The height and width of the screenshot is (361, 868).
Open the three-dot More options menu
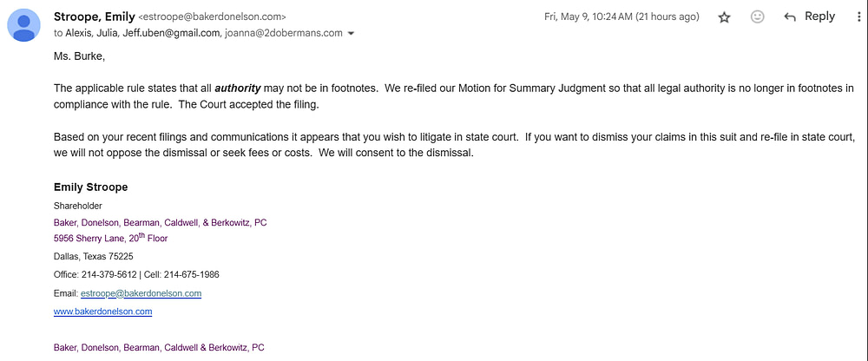[x=858, y=17]
